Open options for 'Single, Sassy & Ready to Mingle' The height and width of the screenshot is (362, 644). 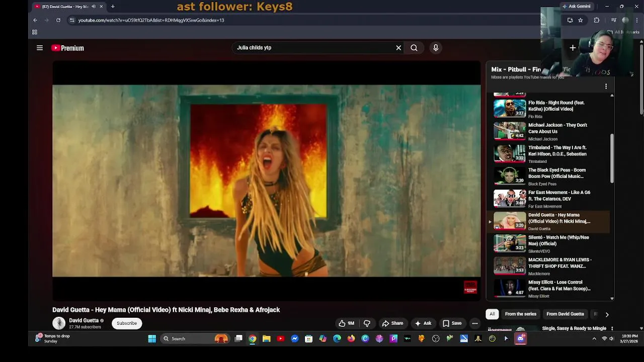tap(612, 328)
